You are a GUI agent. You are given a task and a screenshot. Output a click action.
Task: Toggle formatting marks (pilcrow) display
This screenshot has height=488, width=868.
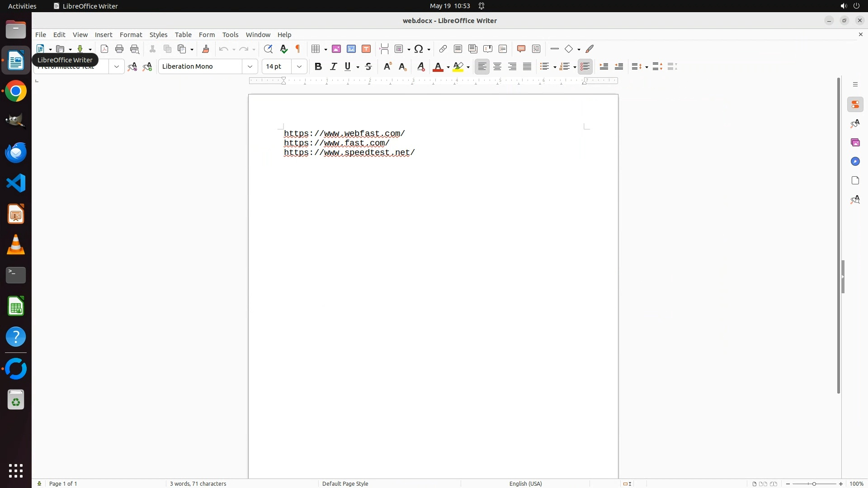(x=298, y=49)
